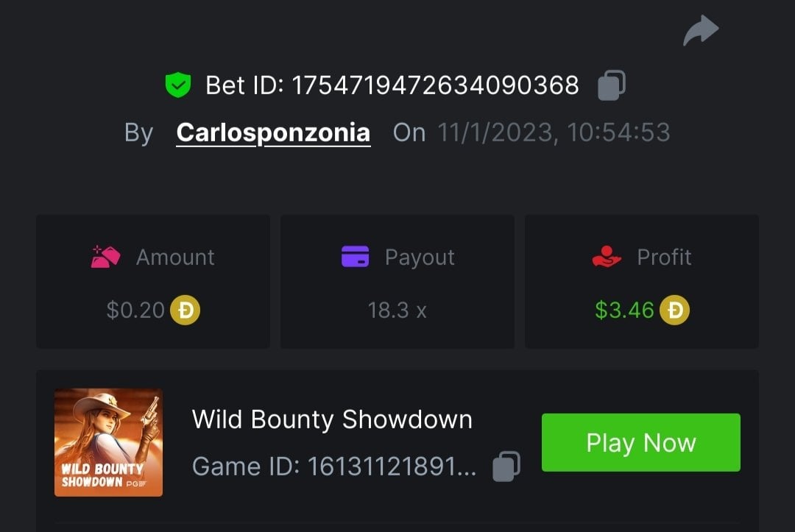Click the Dogecoin icon beside $3.46
The width and height of the screenshot is (795, 532).
coord(674,310)
